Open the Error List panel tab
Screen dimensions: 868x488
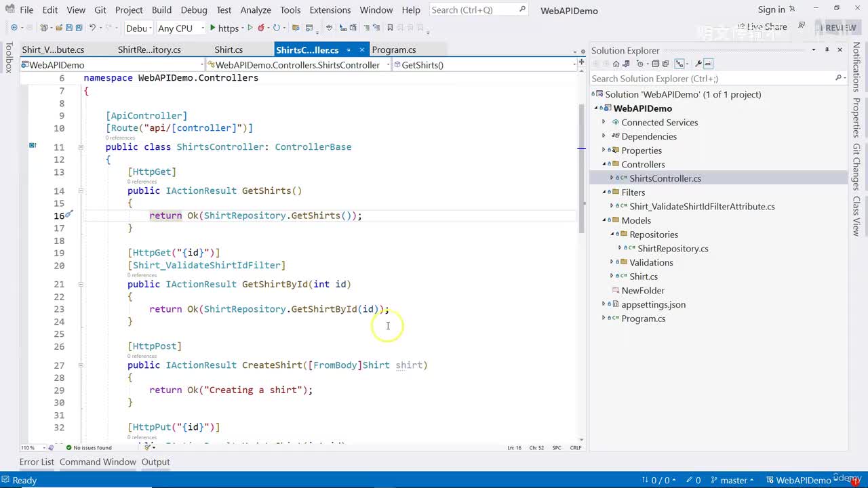(37, 462)
